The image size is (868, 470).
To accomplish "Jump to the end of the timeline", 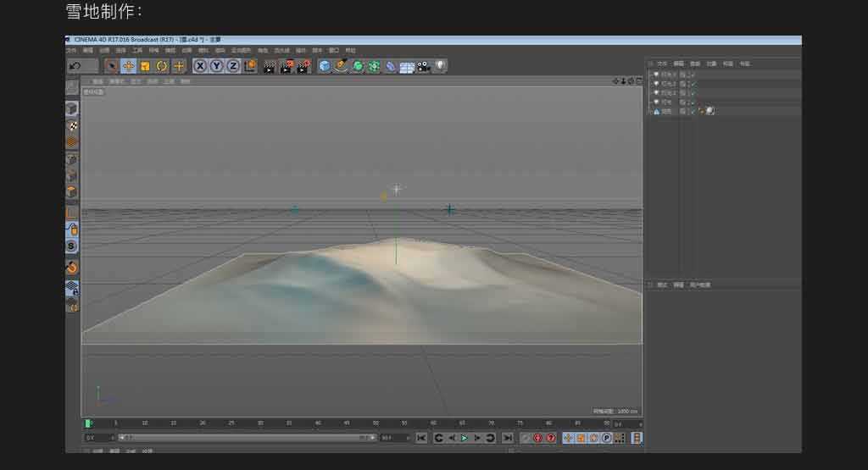I will 507,438.
